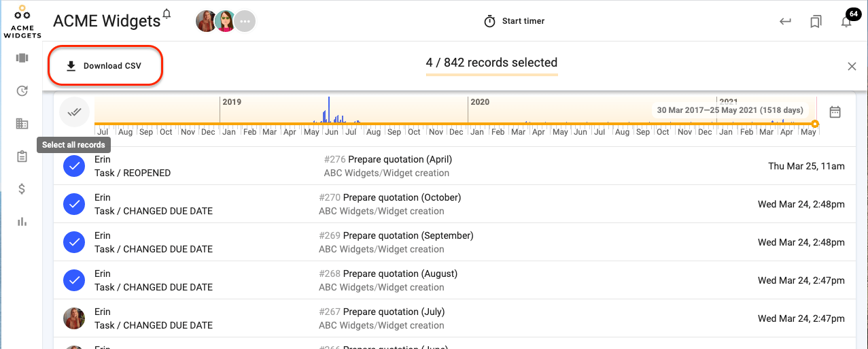
Task: Click the Thu Mar 25, 11am timestamp
Action: tap(806, 166)
